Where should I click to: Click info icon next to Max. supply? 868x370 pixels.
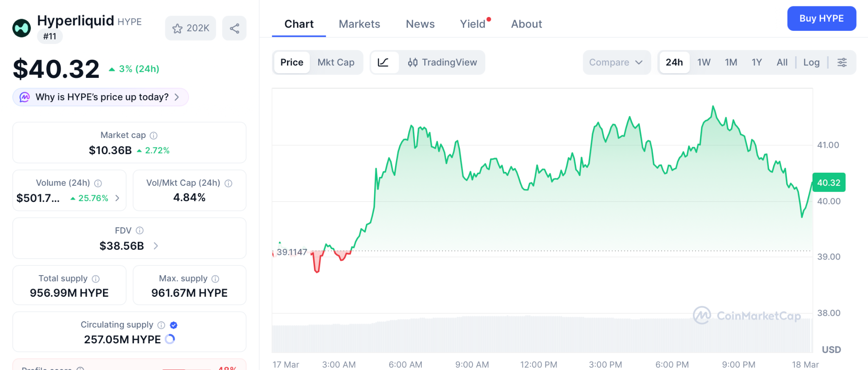click(215, 279)
